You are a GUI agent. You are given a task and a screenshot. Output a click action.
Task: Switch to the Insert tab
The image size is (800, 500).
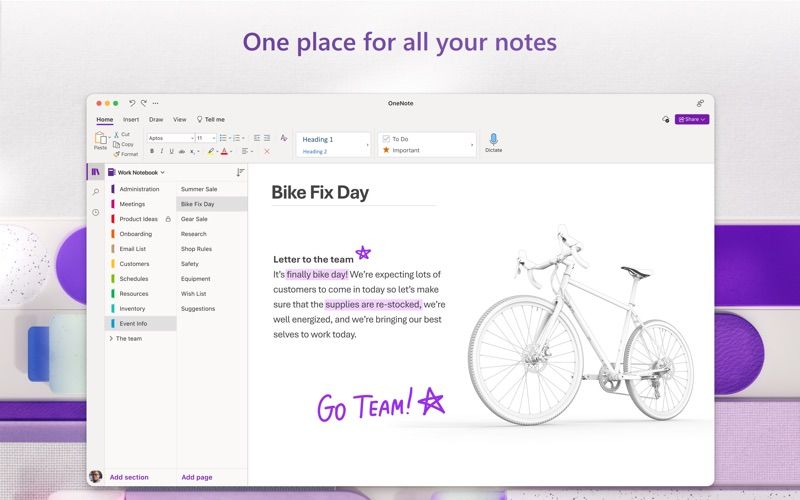131,119
